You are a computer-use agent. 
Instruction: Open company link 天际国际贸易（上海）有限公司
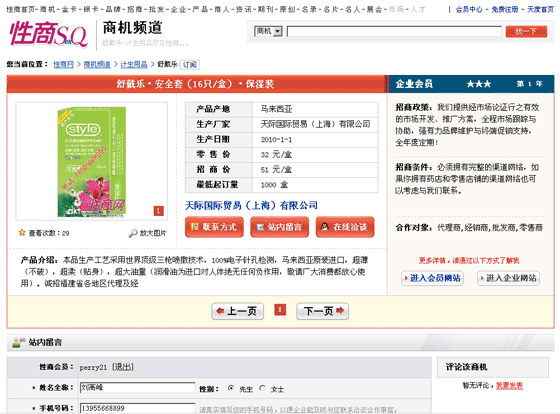(x=251, y=206)
